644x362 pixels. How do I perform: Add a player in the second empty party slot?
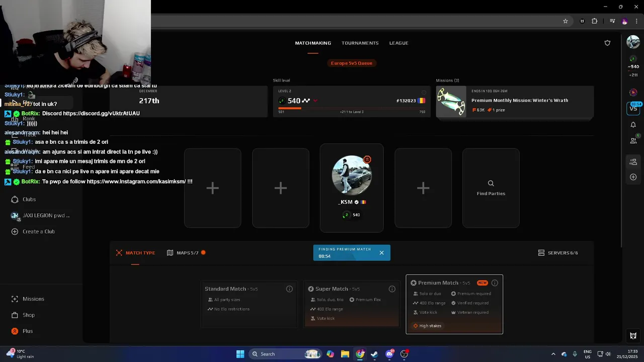click(281, 188)
